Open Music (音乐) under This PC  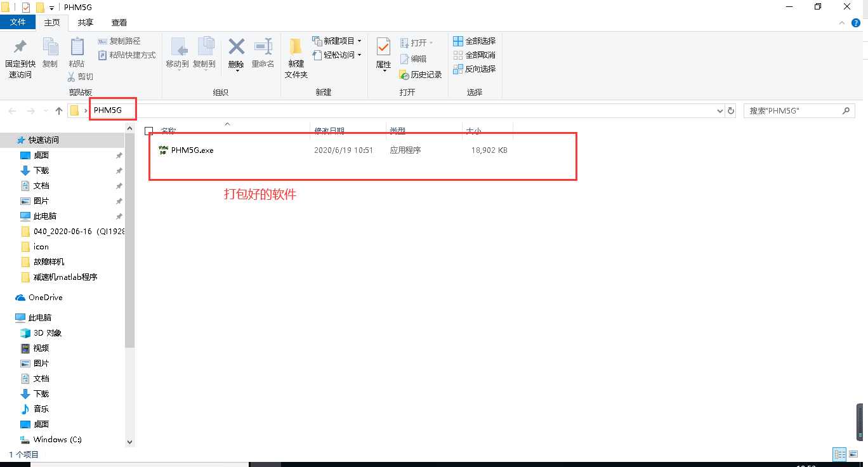[x=41, y=409]
